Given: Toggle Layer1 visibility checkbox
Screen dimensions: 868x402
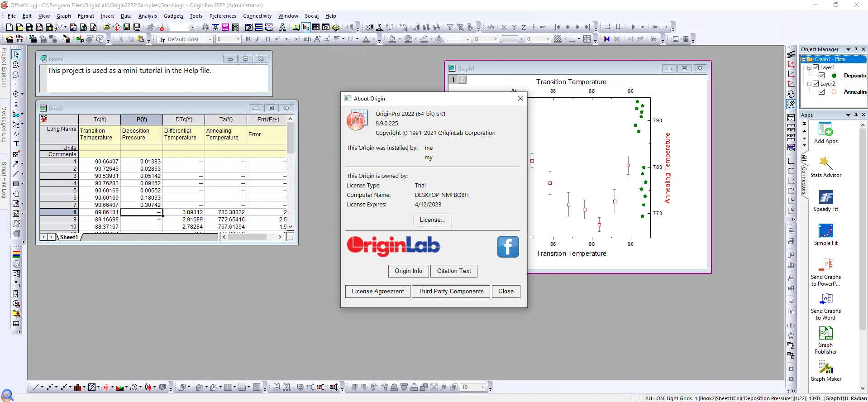Looking at the screenshot, I should tap(816, 67).
